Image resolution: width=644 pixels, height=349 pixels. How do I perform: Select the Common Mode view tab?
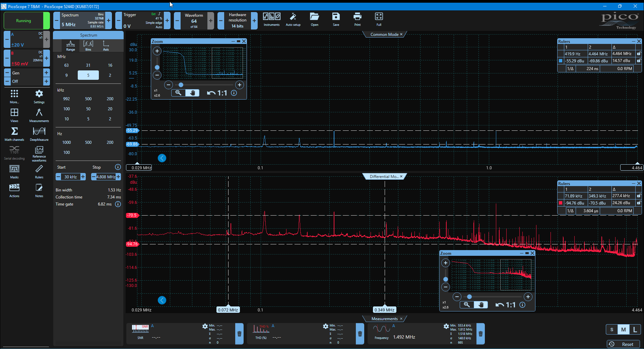385,35
